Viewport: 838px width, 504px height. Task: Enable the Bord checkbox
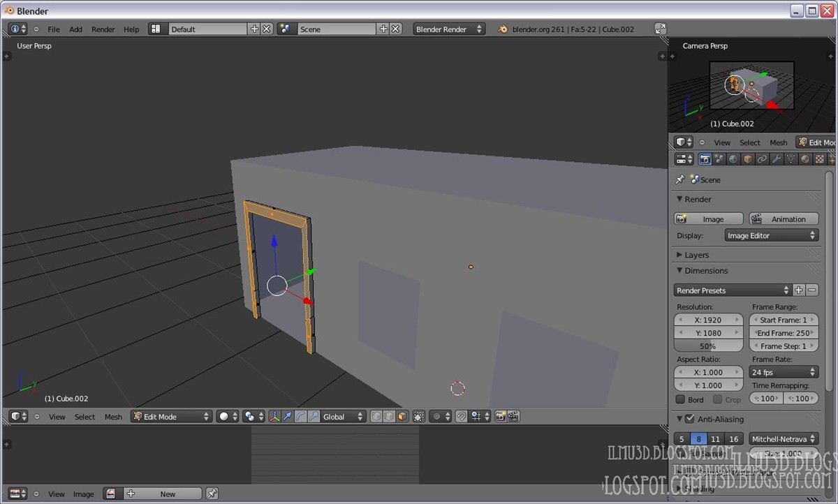680,399
